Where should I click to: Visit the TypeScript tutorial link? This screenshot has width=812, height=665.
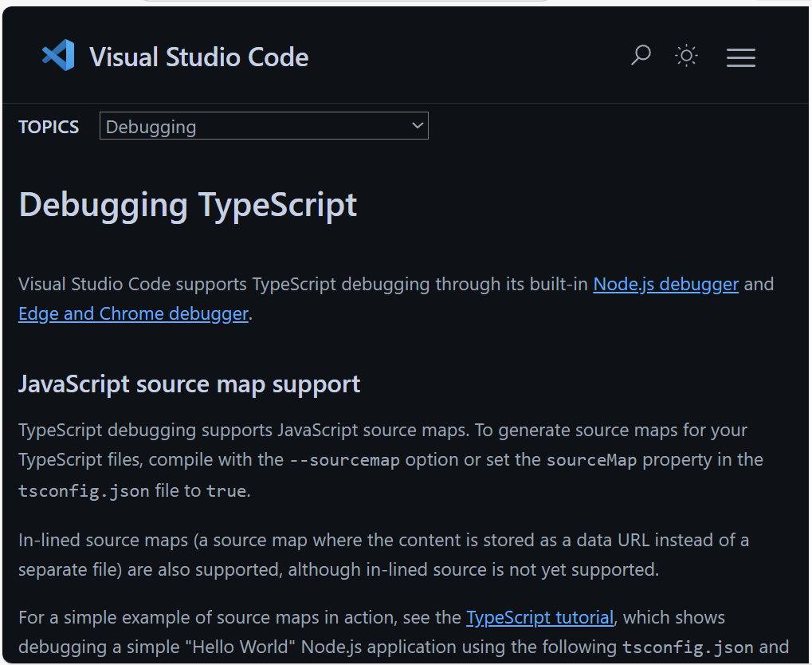[x=539, y=617]
